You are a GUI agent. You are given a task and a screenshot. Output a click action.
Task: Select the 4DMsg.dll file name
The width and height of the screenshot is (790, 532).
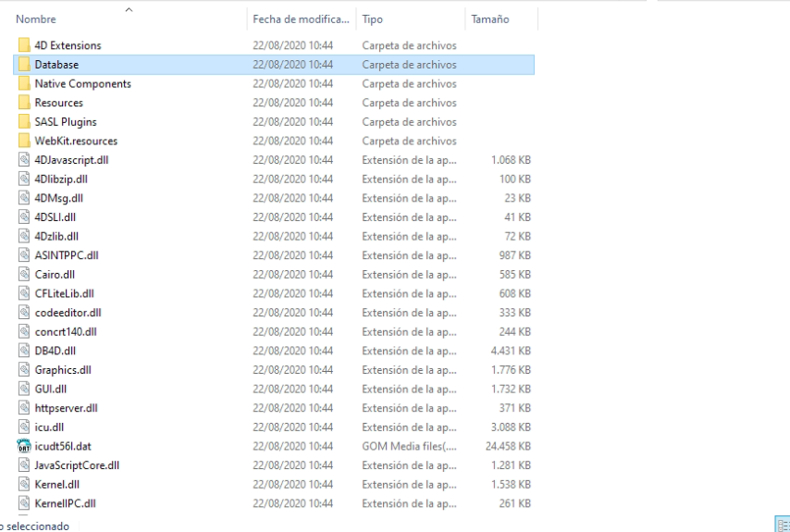point(59,198)
